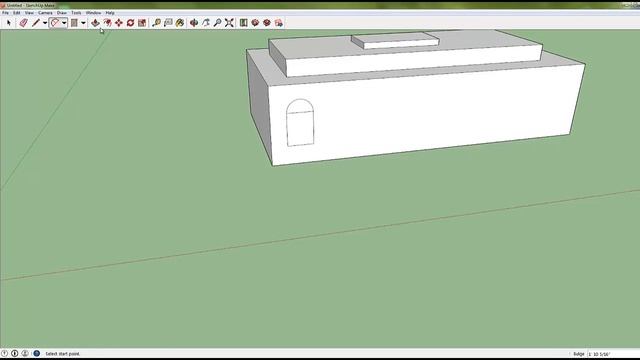Click the Zoom Extents tool
This screenshot has width=640, height=360.
[229, 23]
